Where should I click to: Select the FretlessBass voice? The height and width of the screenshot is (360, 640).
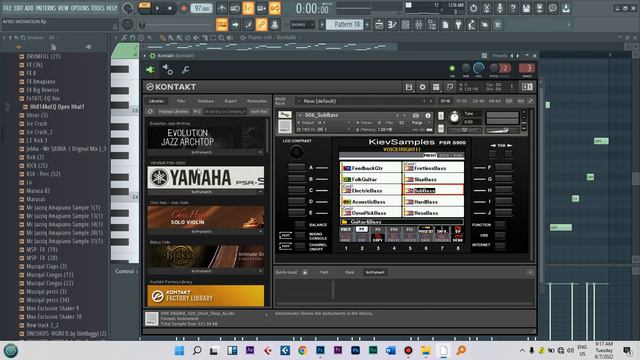coord(433,168)
